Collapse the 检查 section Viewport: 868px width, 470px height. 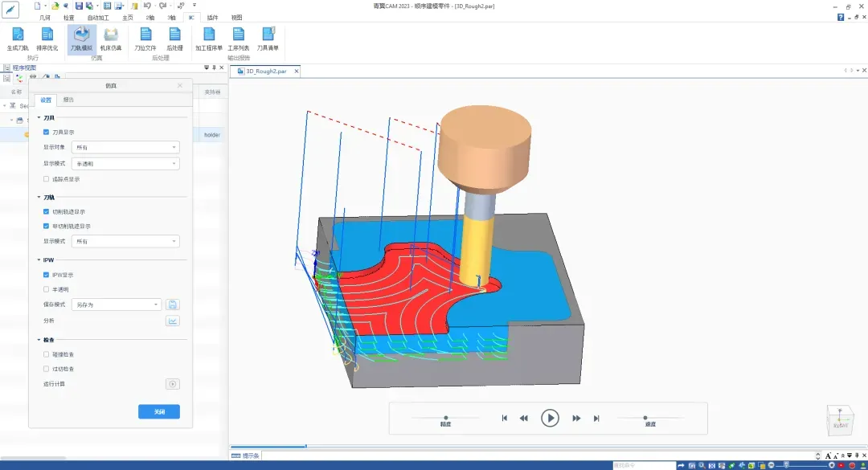coord(39,340)
